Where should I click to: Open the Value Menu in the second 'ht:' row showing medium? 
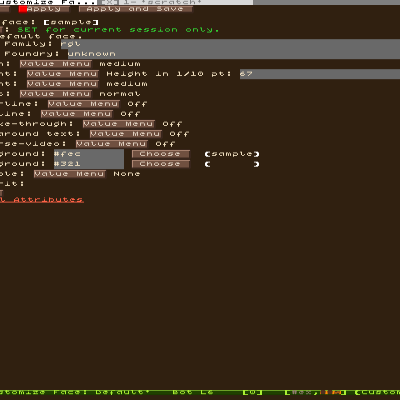[63, 84]
